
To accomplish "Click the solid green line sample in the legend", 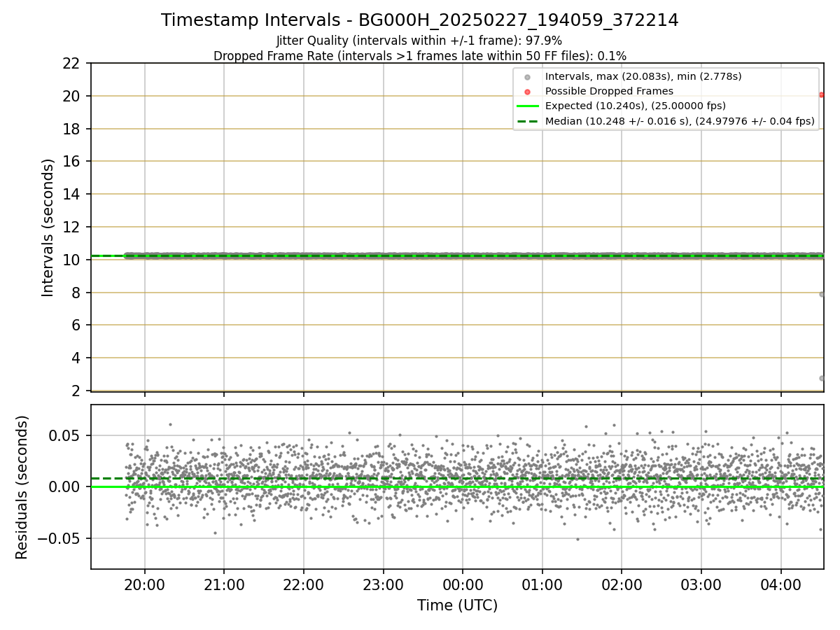I will coord(528,106).
